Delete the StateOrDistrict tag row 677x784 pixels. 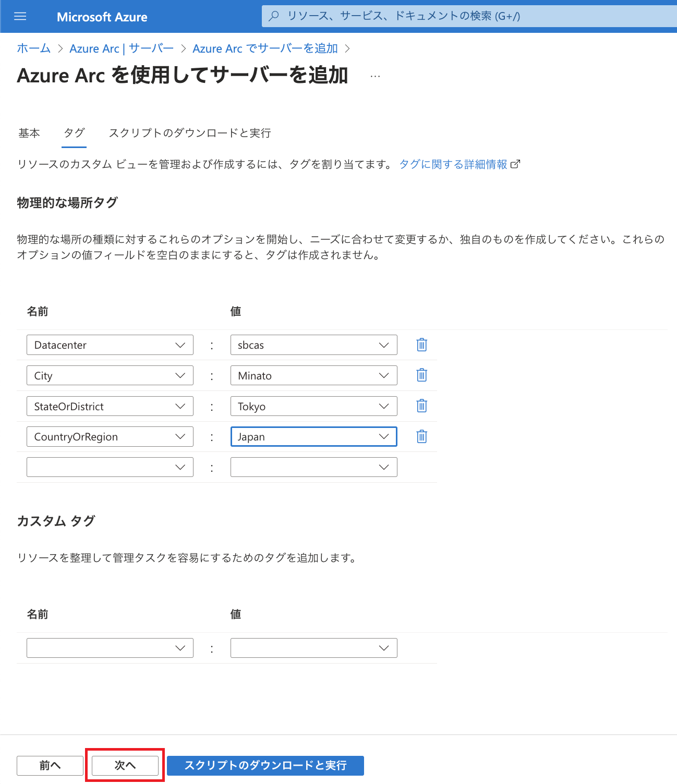[422, 406]
